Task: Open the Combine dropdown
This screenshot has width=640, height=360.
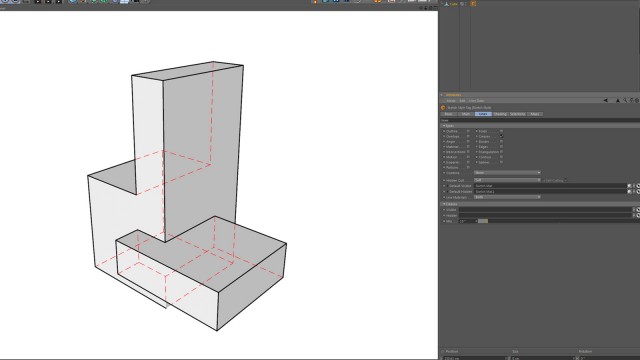Action: click(x=507, y=173)
